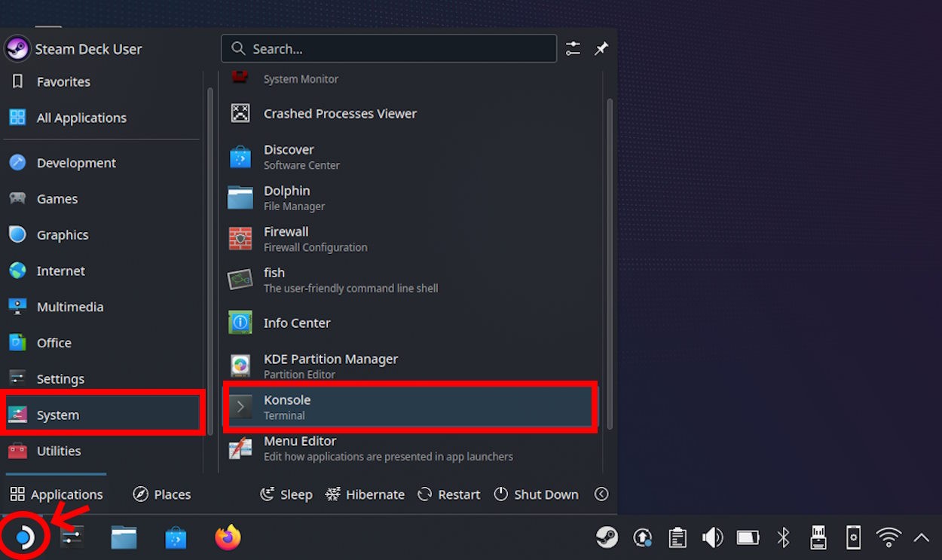Click the KDE Partition Manager icon
The height and width of the screenshot is (560, 942).
point(240,366)
